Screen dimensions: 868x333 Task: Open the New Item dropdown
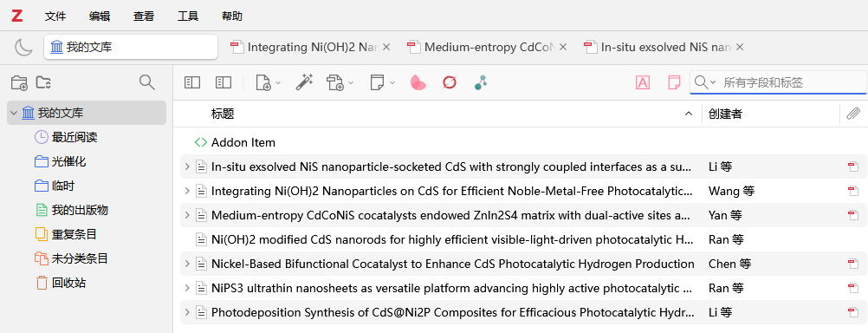pos(268,83)
